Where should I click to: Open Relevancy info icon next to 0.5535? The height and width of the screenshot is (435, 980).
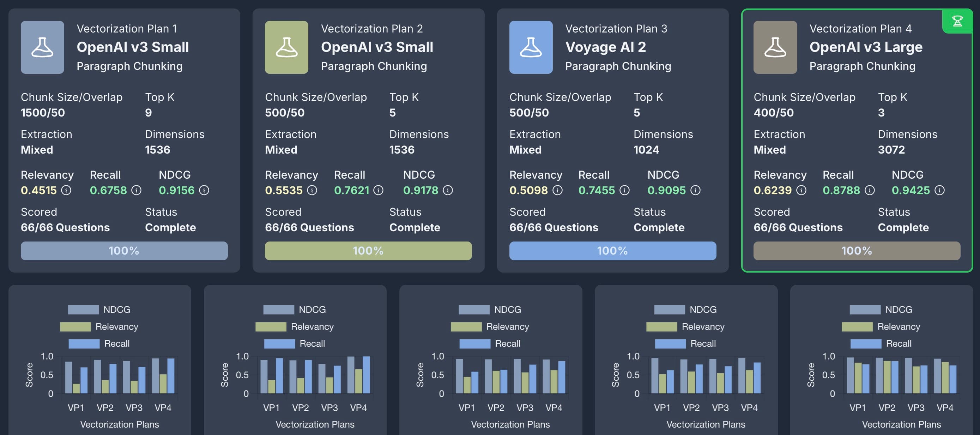click(312, 190)
